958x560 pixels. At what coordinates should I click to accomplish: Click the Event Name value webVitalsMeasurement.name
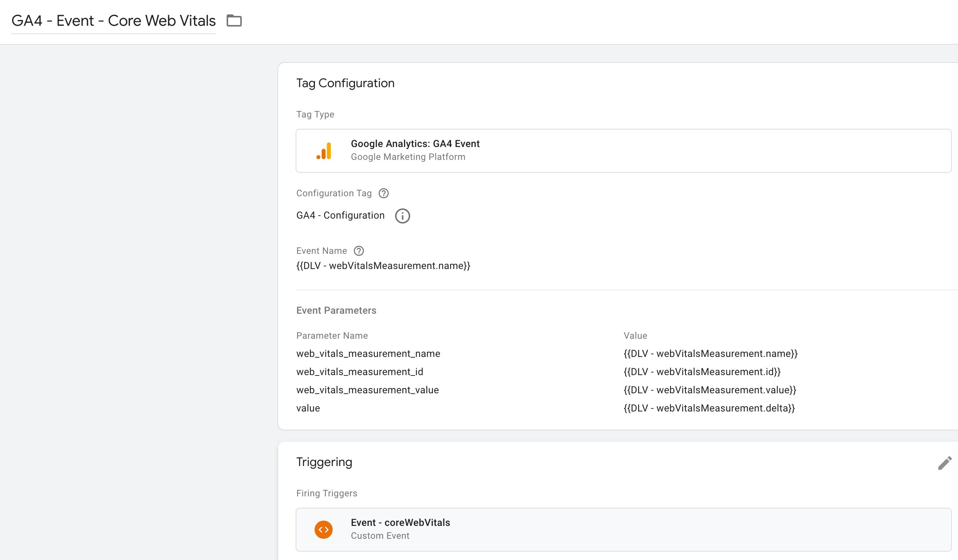383,265
